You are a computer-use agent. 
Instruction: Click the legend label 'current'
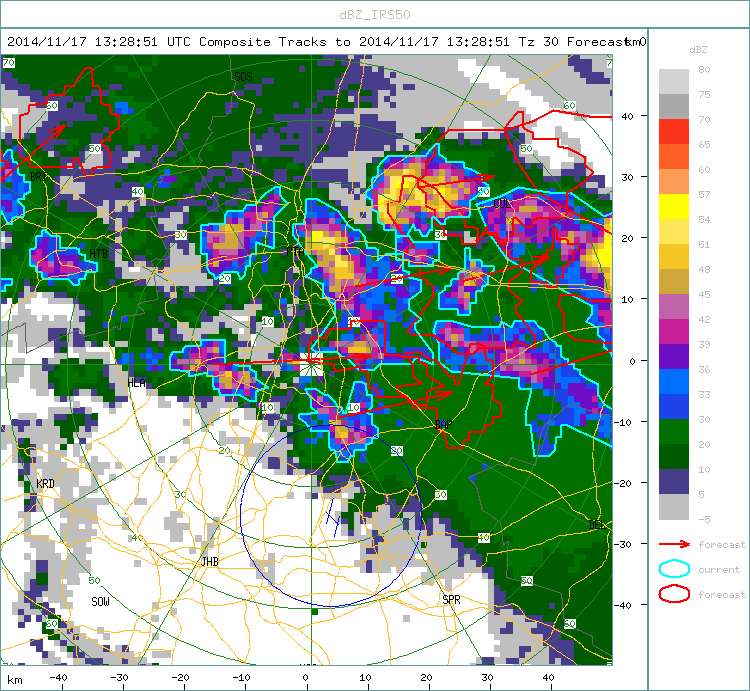719,570
